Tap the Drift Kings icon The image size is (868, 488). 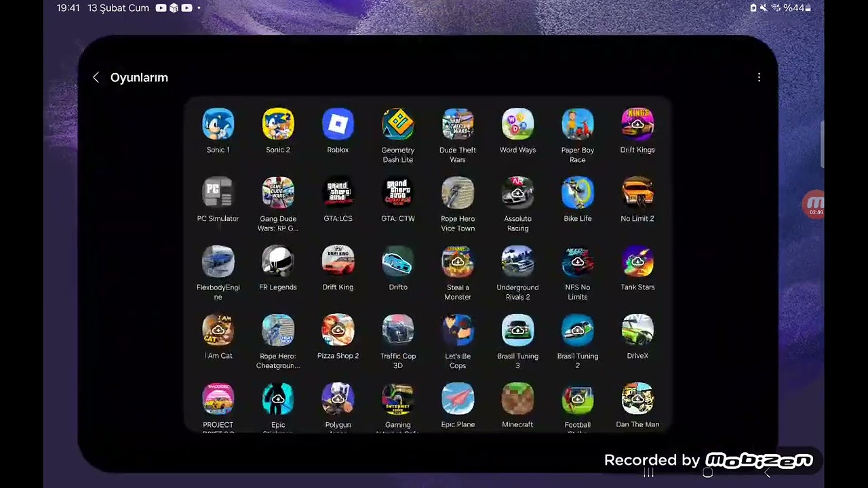coord(637,125)
